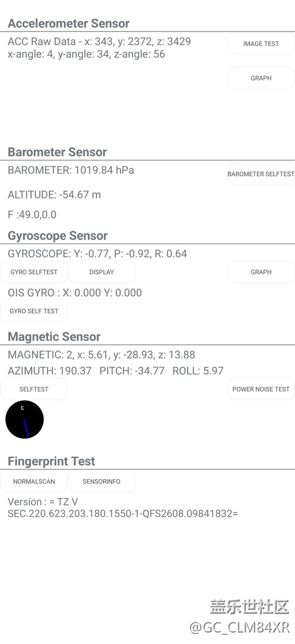Start the magnetic sensor SELFTEST
The height and width of the screenshot is (644, 295).
coord(34,389)
